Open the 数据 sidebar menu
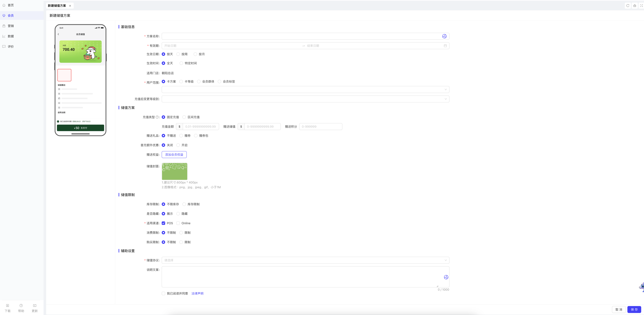This screenshot has width=644, height=315. 11,36
